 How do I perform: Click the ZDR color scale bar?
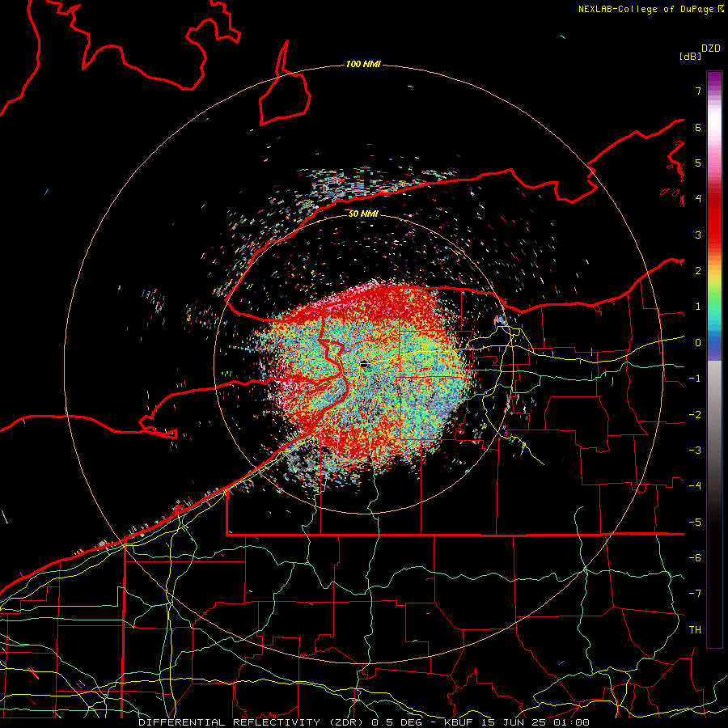714,359
